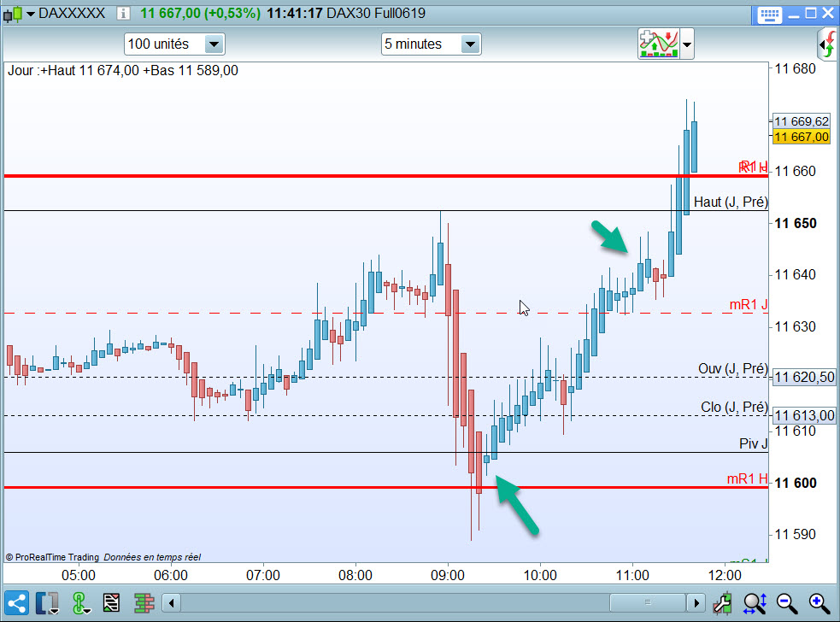This screenshot has height=622, width=840.
Task: Select the Haut (J, Pré) line label
Action: (x=731, y=202)
